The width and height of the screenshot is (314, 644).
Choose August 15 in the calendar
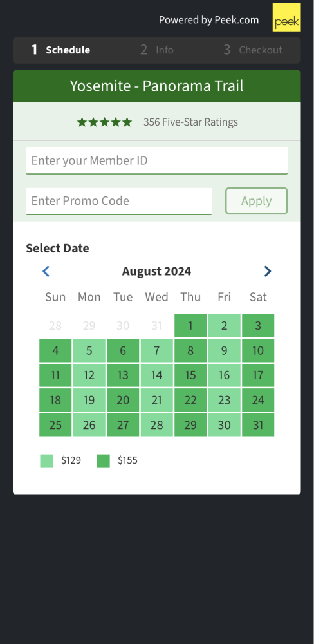(x=190, y=375)
